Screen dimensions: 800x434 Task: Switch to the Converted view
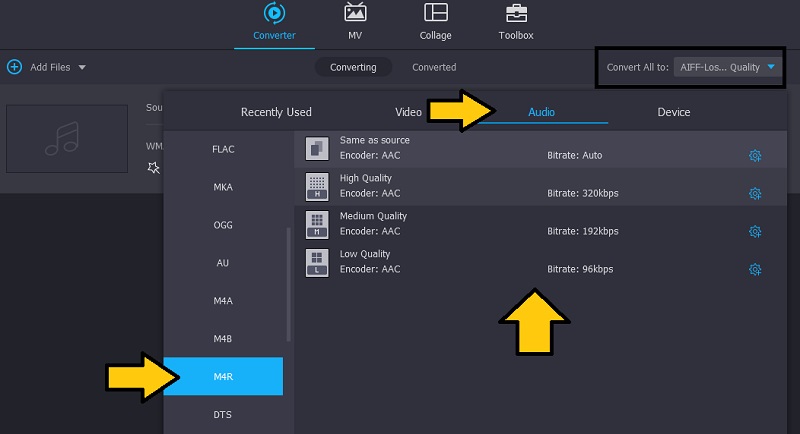434,67
